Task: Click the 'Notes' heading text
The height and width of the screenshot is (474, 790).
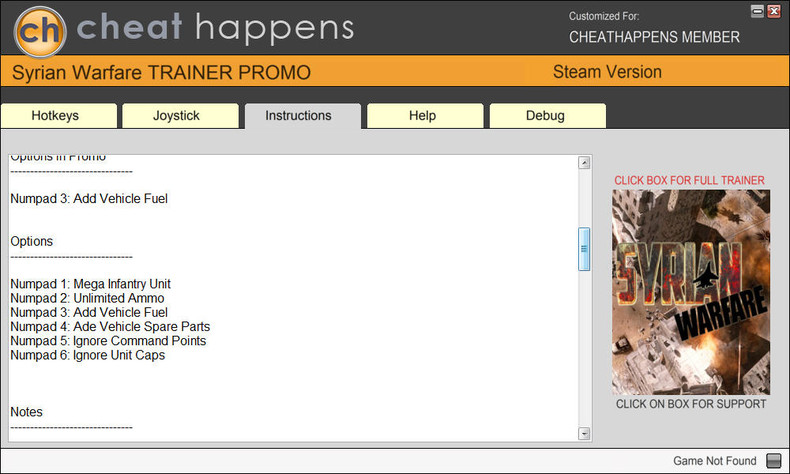Action: tap(27, 412)
